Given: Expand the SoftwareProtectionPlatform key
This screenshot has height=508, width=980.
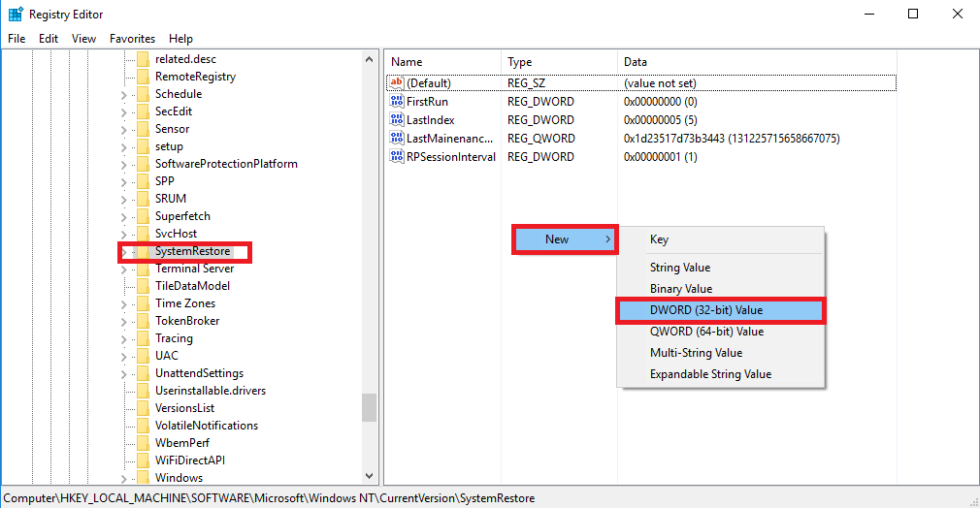Looking at the screenshot, I should pos(124,165).
